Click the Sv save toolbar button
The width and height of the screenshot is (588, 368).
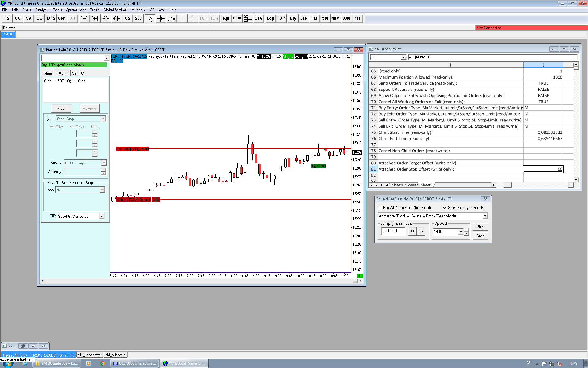[x=28, y=18]
